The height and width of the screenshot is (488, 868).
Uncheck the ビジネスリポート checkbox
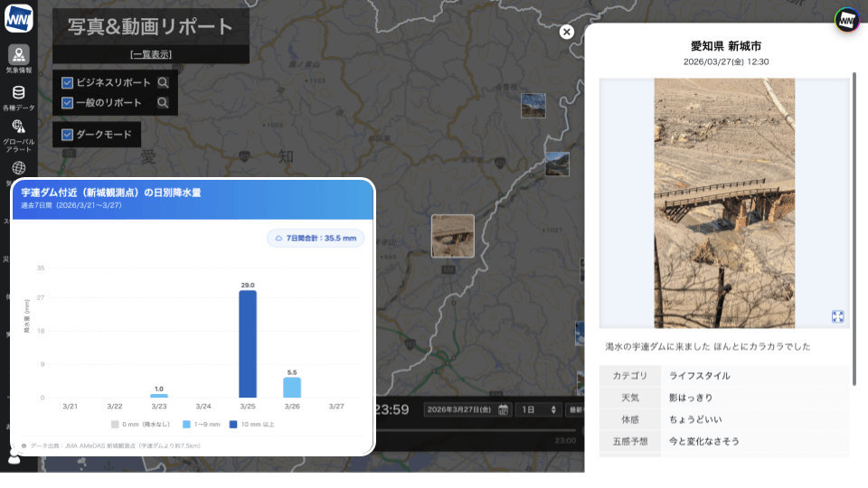[67, 82]
